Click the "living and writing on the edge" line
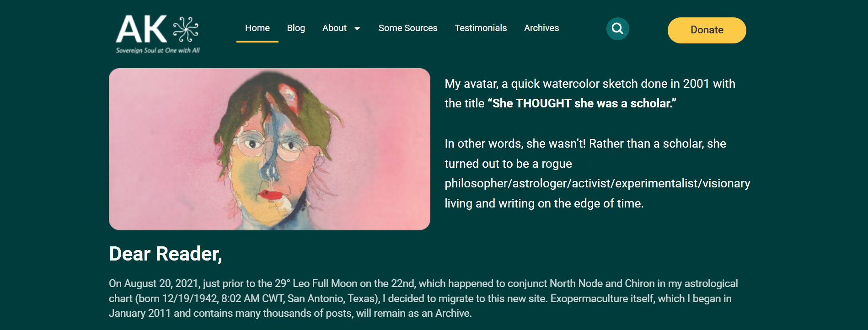This screenshot has width=868, height=330. [544, 204]
